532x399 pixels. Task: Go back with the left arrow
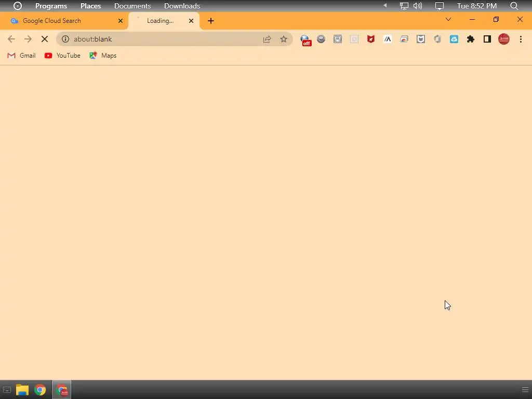11,39
